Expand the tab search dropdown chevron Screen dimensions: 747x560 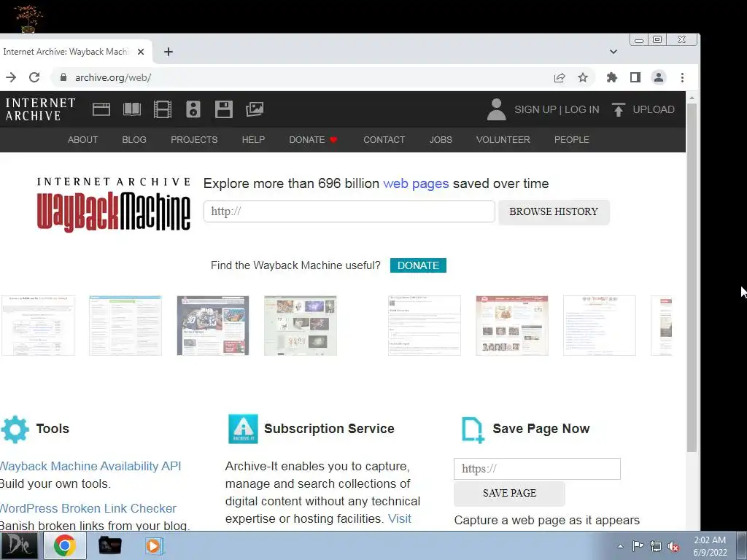coord(613,52)
